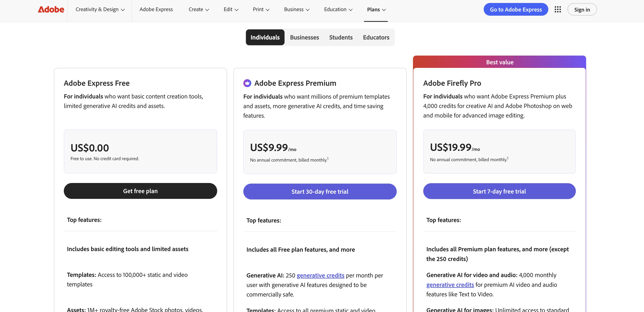
Task: Open the Education dropdown
Action: 338,9
